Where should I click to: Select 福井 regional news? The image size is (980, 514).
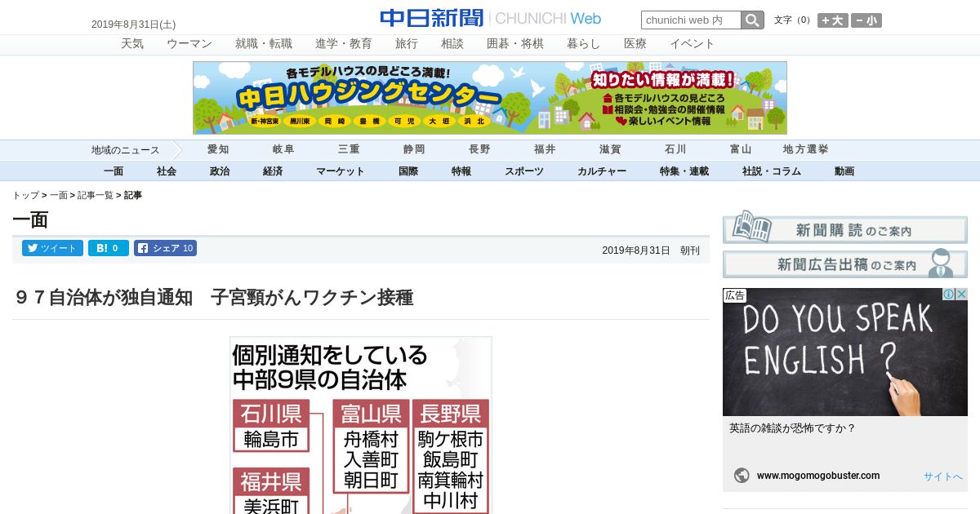coord(545,149)
